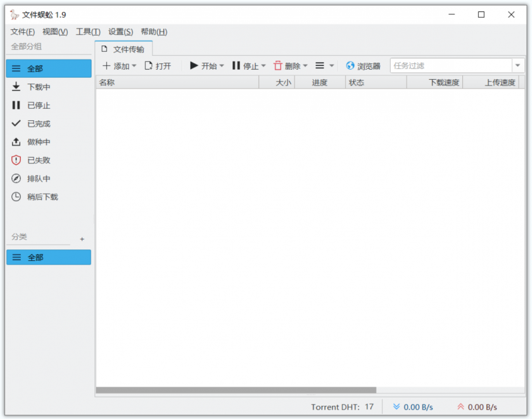This screenshot has height=419, width=532.
Task: Open the Seeding (做种中) upload group
Action: pos(39,142)
